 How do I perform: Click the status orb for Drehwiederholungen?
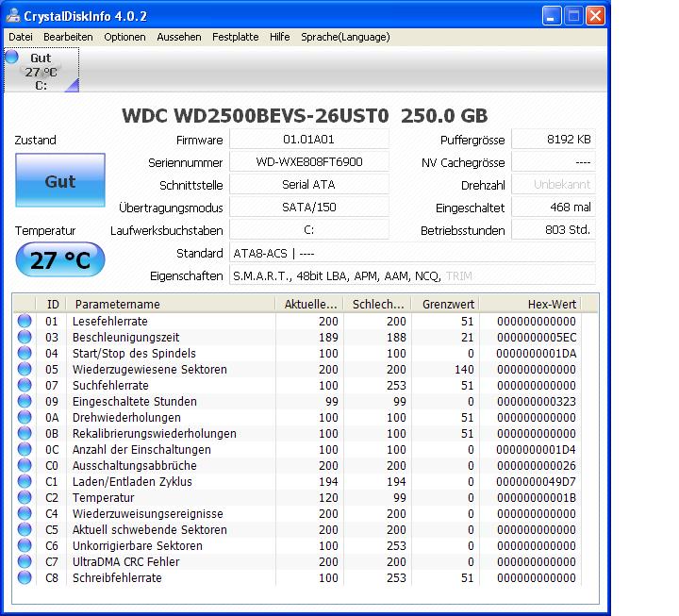[x=25, y=417]
